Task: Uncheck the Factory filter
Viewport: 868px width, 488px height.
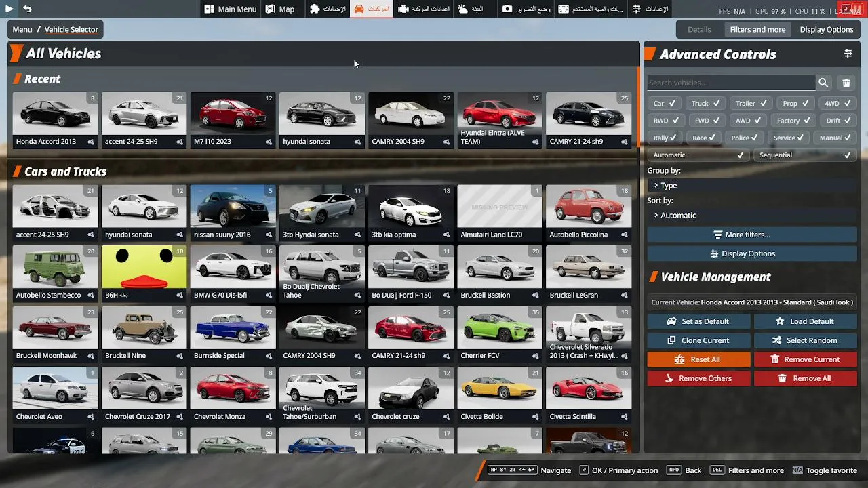Action: click(793, 121)
